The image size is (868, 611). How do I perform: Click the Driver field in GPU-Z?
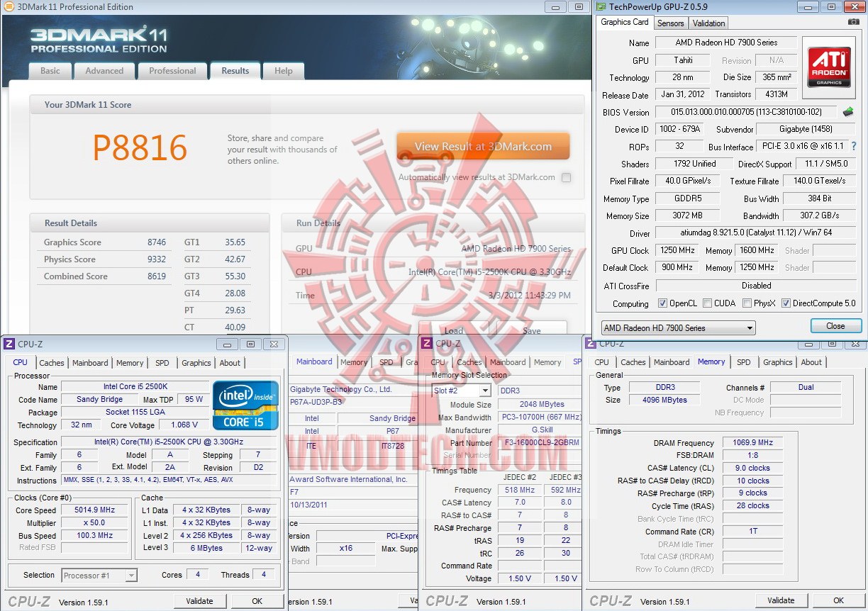(755, 232)
